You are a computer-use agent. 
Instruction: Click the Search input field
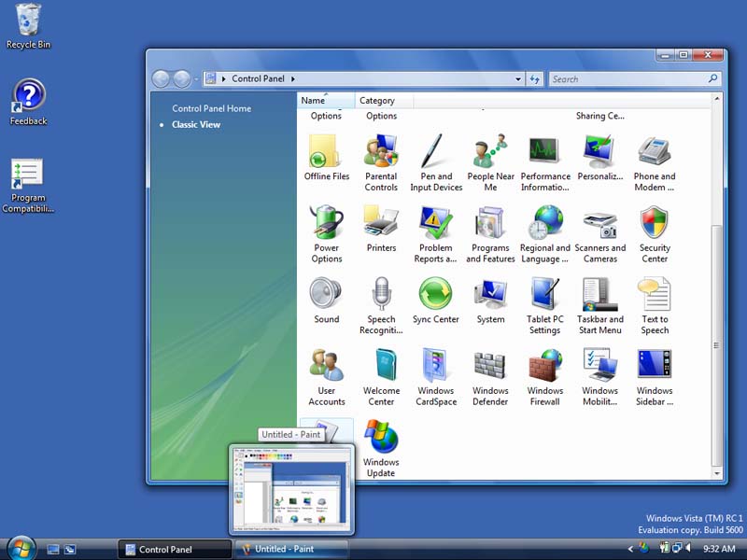(627, 79)
